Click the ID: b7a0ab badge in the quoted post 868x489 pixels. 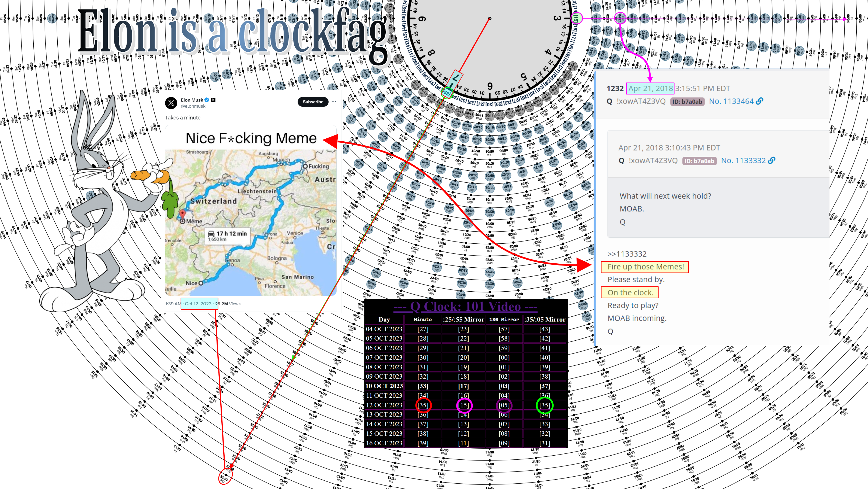click(699, 161)
